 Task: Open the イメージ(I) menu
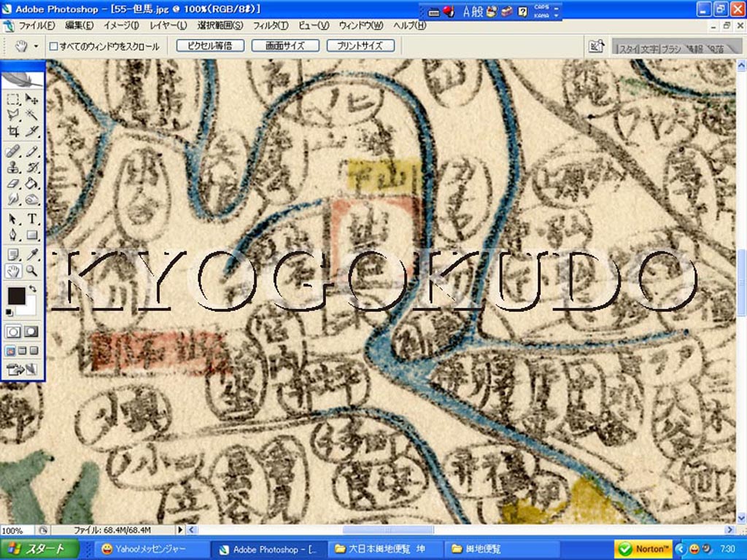click(121, 26)
